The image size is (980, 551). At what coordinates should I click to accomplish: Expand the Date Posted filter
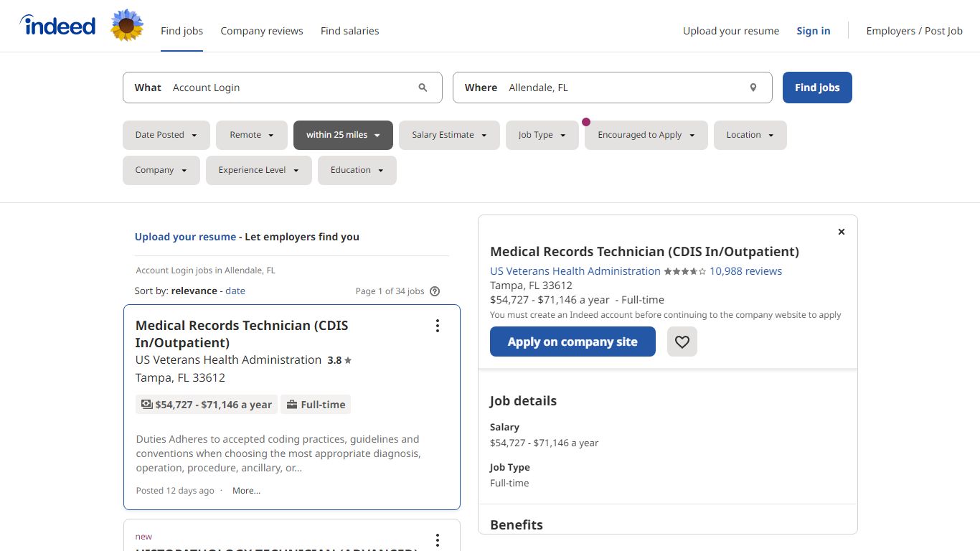click(166, 135)
